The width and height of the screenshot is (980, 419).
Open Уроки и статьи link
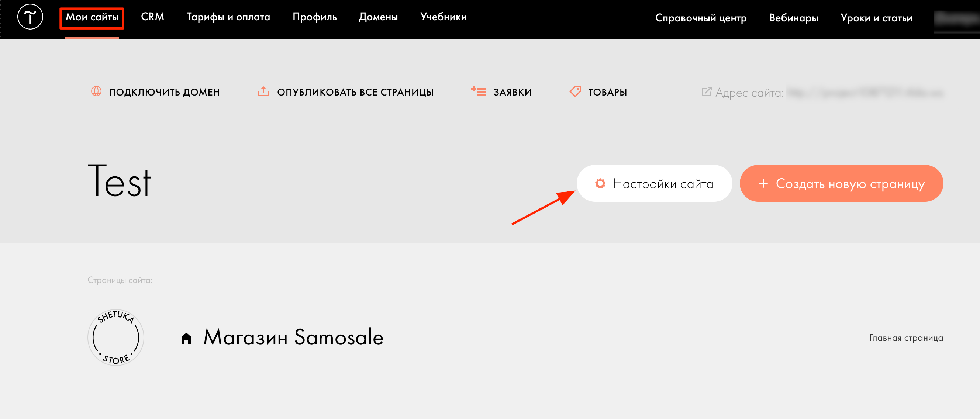click(876, 18)
